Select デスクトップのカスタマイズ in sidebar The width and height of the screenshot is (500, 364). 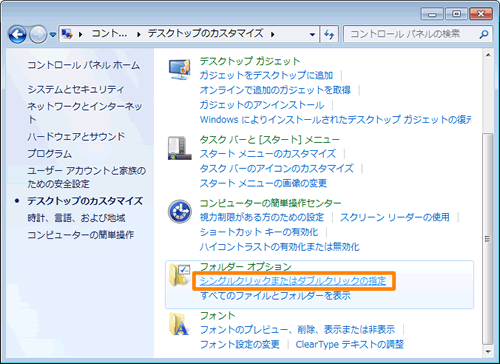click(85, 201)
